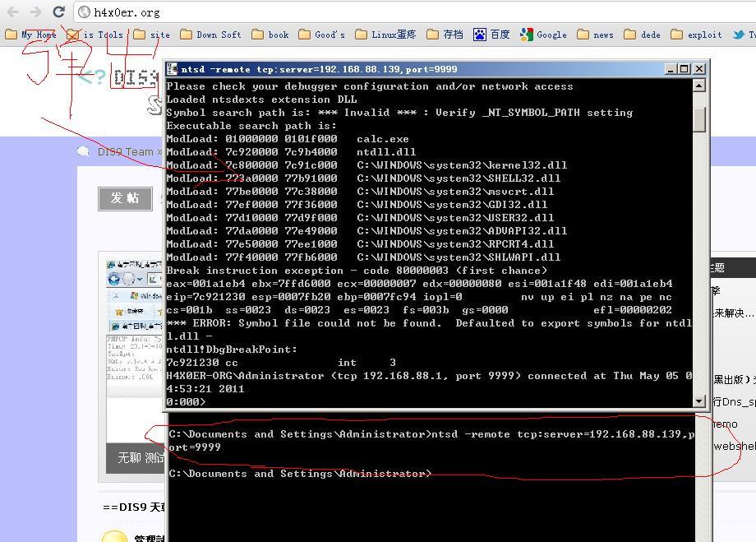Click the USER32.dll ModLoad line
This screenshot has width=756, height=542.
point(360,218)
